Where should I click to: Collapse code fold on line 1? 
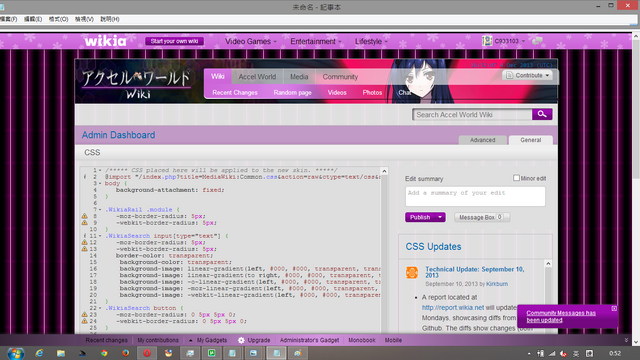coord(100,170)
